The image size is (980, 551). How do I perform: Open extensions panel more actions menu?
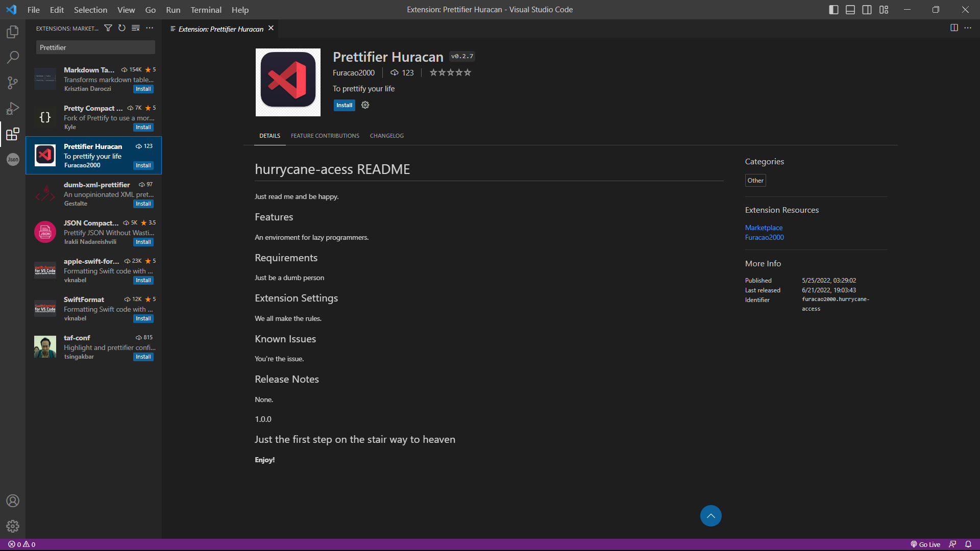click(x=150, y=28)
